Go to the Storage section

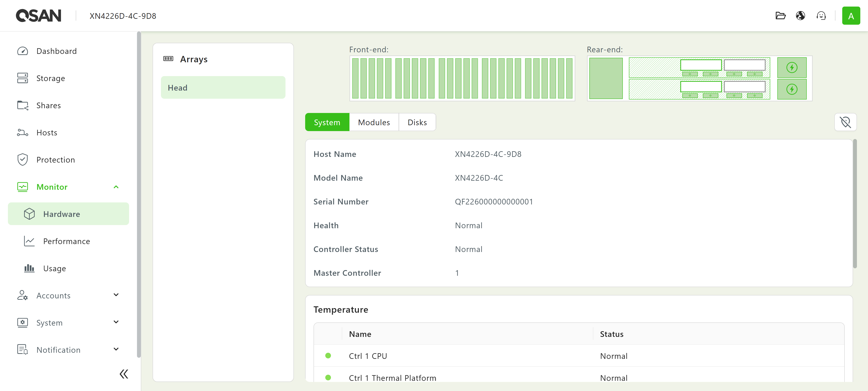(51, 78)
